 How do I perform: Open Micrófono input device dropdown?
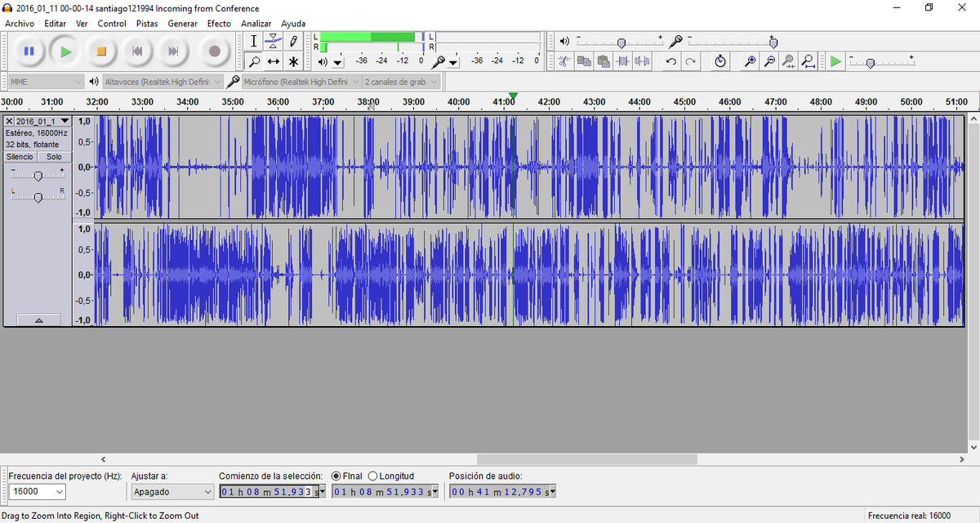[x=301, y=82]
